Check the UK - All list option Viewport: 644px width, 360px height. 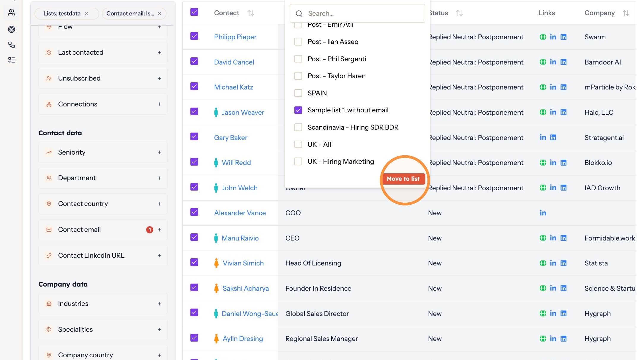tap(298, 144)
